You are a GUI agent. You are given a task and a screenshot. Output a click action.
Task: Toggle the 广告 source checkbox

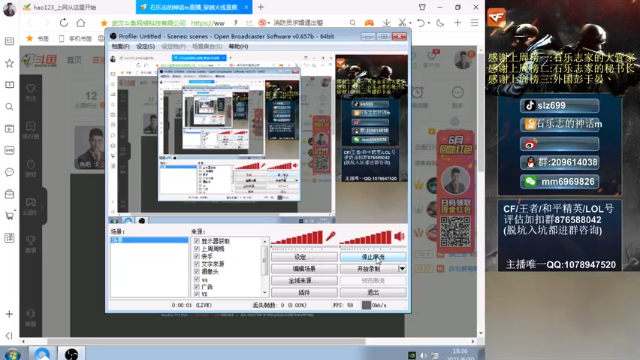tap(197, 287)
